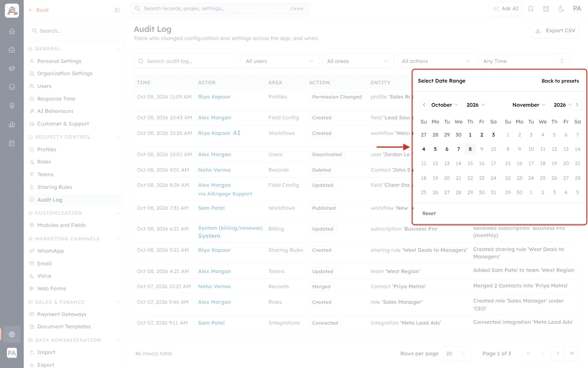The width and height of the screenshot is (588, 368).
Task: Open the All actions filter dropdown
Action: 436,61
